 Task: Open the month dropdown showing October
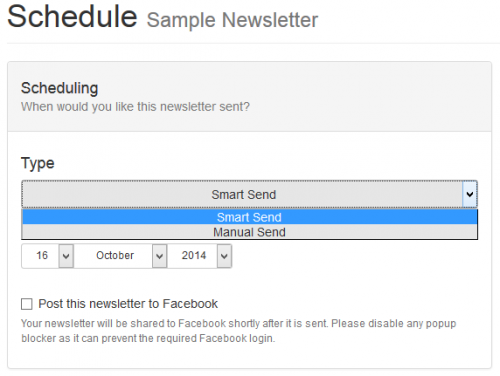[x=120, y=256]
